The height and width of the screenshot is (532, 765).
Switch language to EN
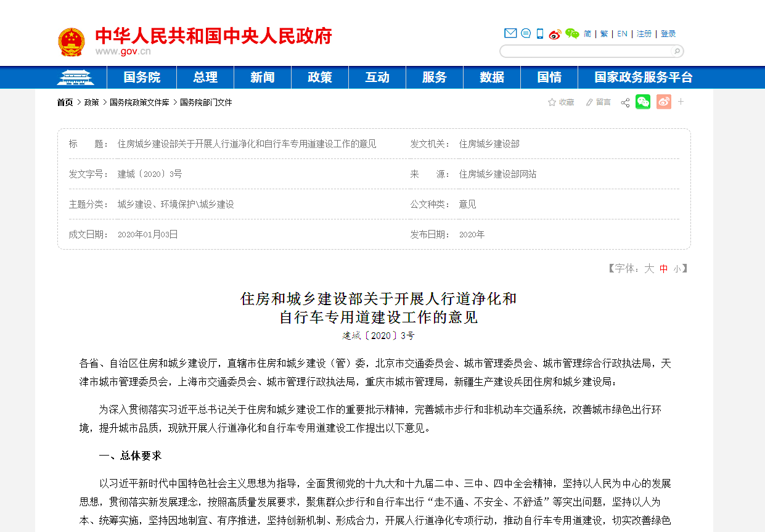(x=622, y=34)
